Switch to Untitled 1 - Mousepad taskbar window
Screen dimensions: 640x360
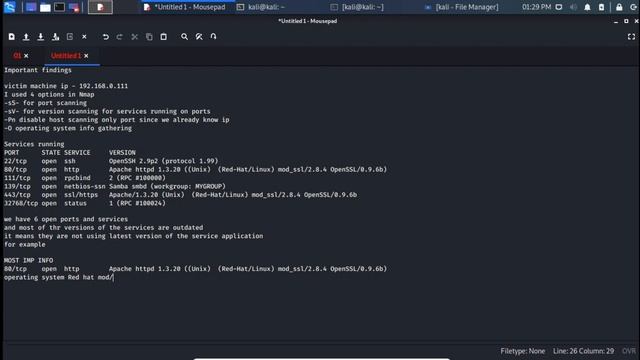coord(184,7)
